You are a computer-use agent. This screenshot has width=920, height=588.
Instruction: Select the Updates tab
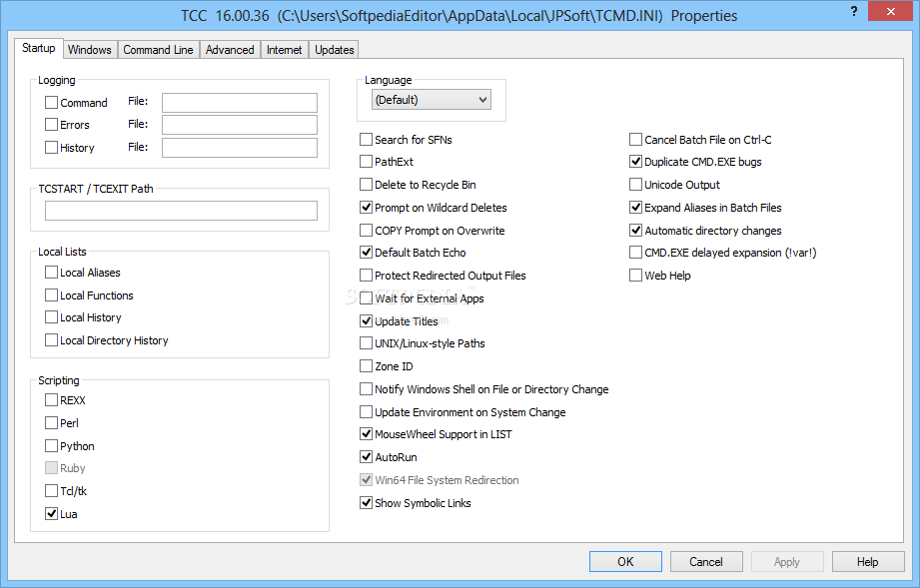tap(334, 50)
